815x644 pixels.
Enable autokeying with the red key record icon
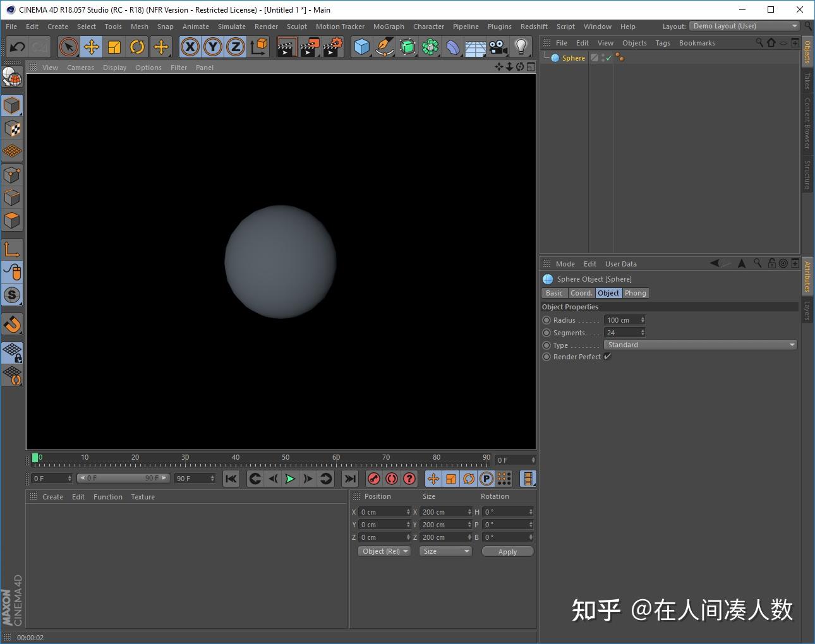pyautogui.click(x=374, y=479)
